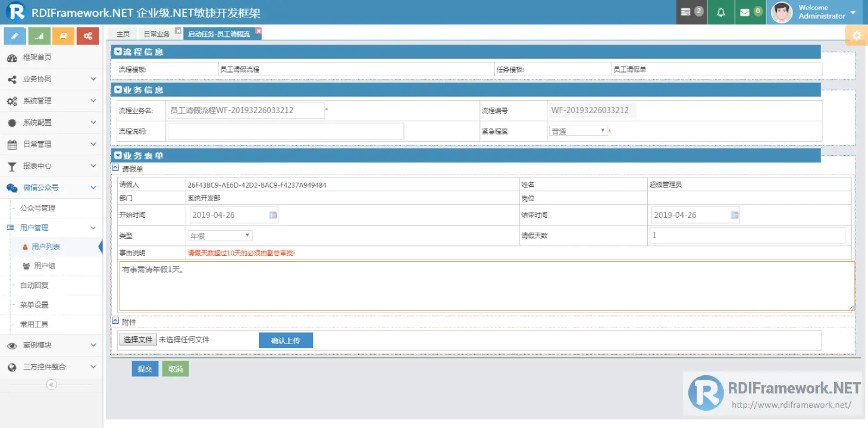Expand the 系统配置 menu
This screenshot has width=868, height=428.
tap(51, 122)
